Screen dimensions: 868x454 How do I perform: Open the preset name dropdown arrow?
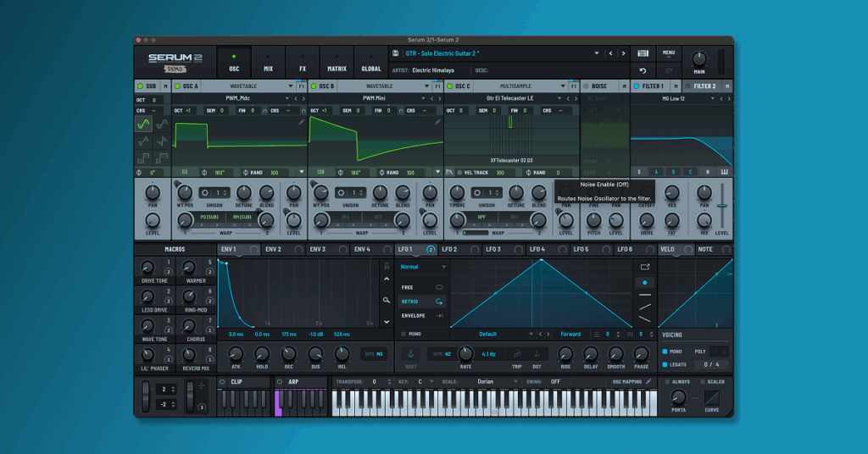tap(596, 53)
